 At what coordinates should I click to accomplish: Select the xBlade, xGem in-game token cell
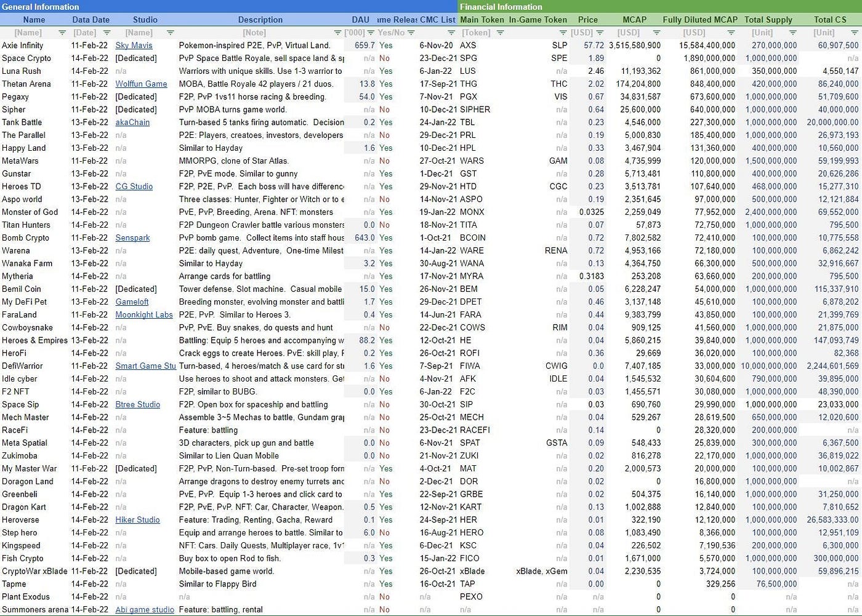[542, 571]
